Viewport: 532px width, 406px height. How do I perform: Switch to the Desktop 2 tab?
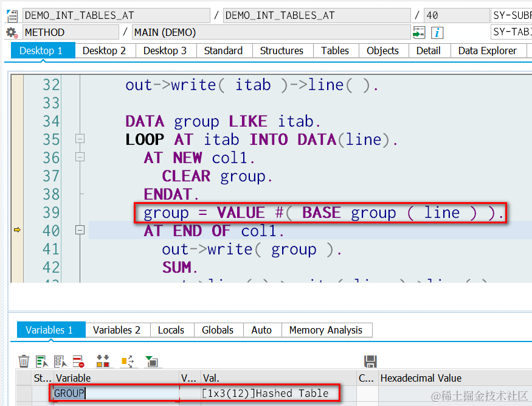coord(104,51)
